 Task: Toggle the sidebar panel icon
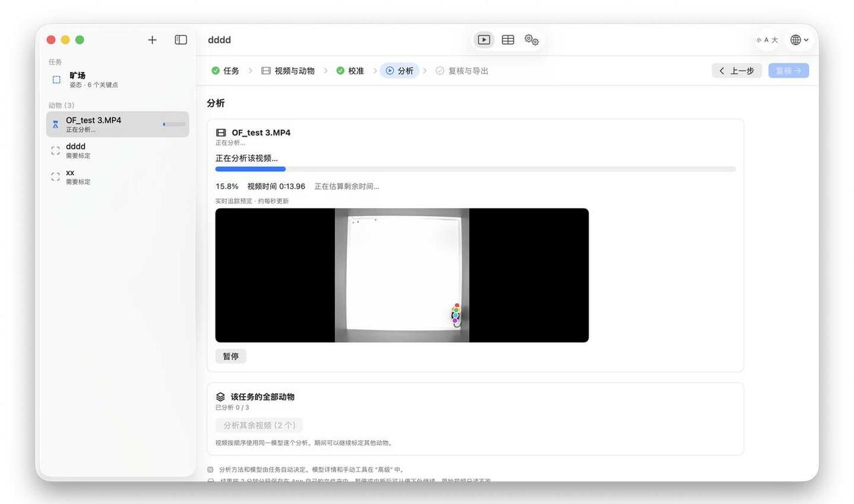(181, 40)
